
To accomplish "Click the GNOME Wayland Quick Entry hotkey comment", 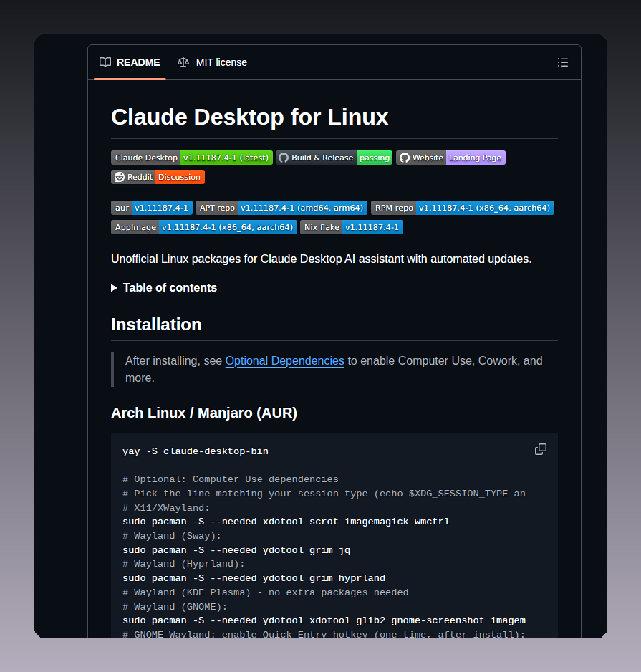I will (324, 634).
